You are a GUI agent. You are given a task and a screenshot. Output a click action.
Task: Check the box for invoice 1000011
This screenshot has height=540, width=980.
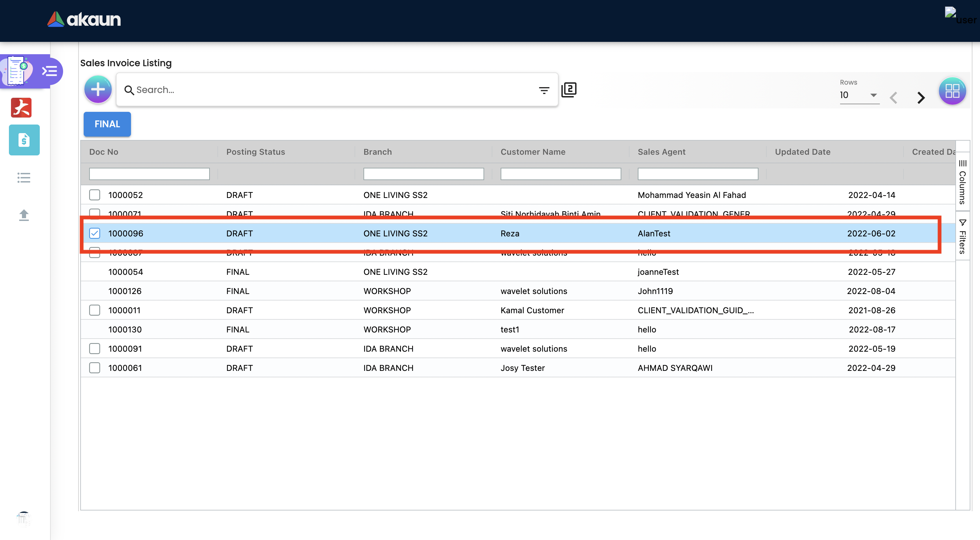pos(94,310)
